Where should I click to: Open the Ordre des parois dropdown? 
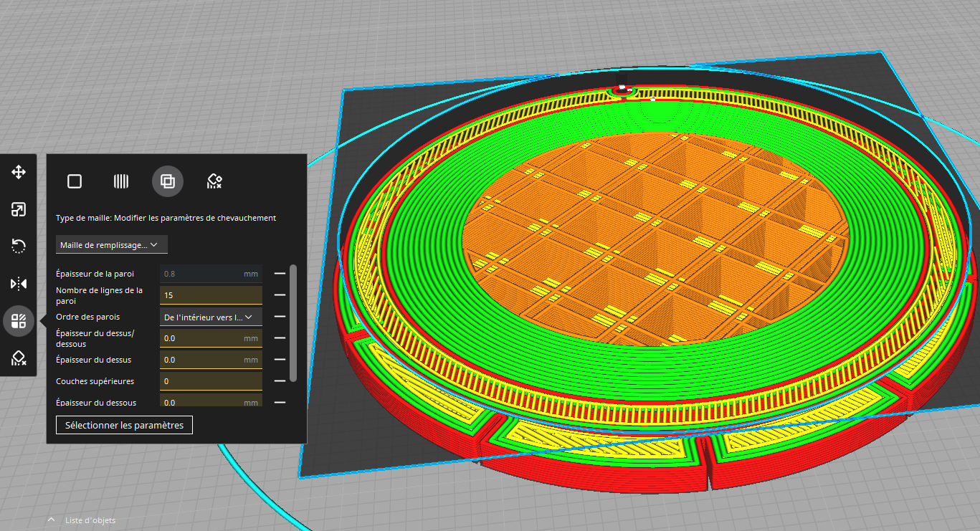211,317
